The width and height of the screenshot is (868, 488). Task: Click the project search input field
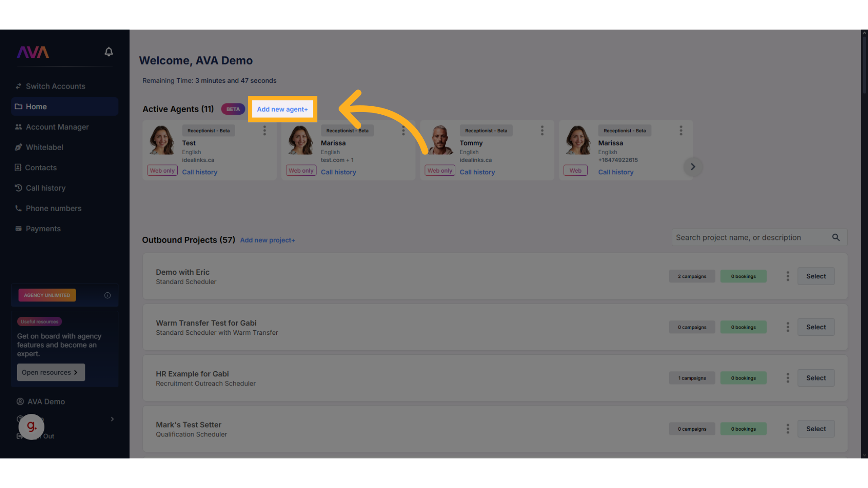point(750,238)
